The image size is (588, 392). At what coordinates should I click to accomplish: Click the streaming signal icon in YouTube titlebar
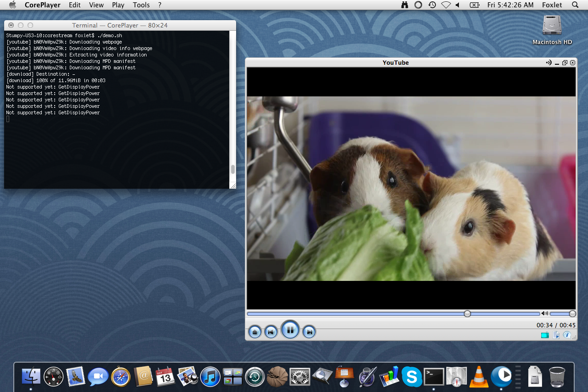coord(548,62)
